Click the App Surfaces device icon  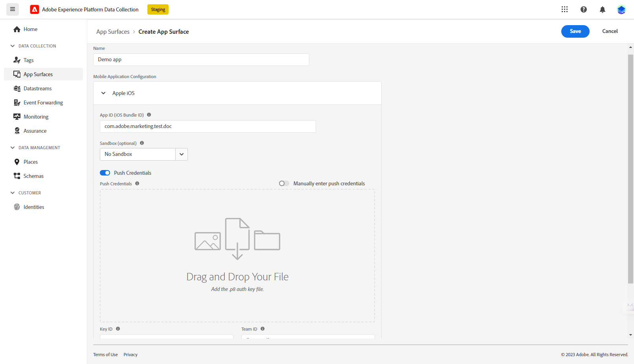[17, 74]
